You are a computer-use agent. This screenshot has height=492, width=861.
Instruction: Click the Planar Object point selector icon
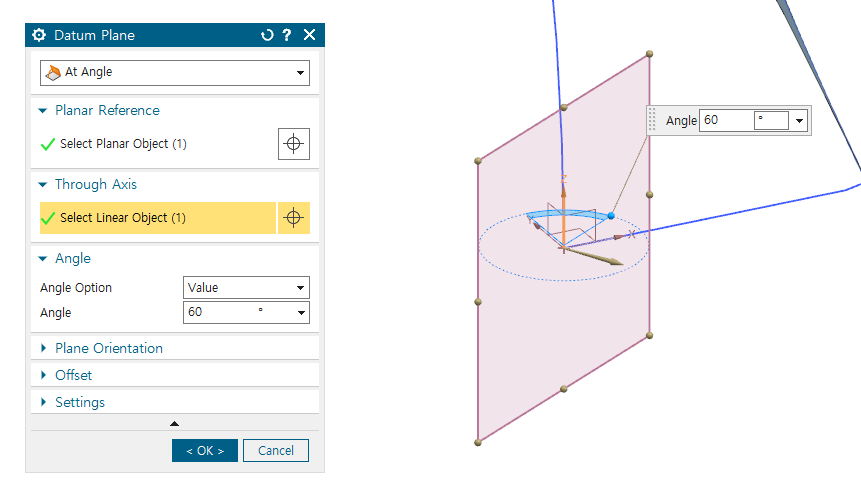click(x=293, y=144)
